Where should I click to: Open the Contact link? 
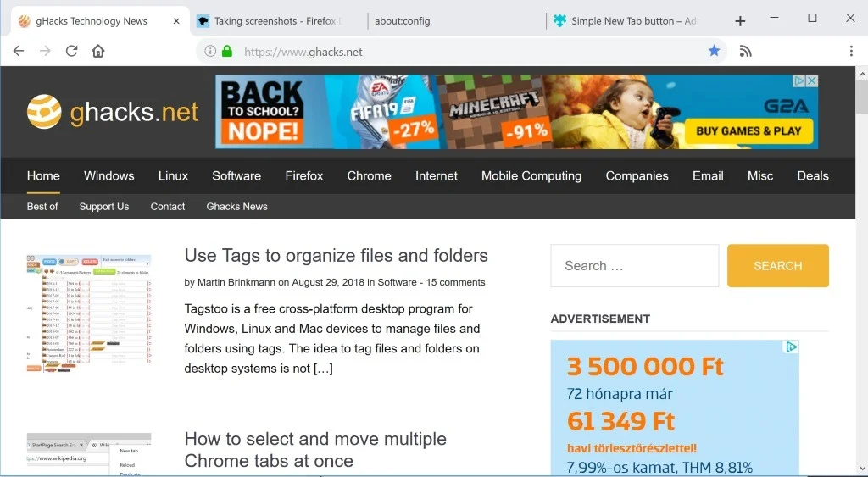coord(168,207)
